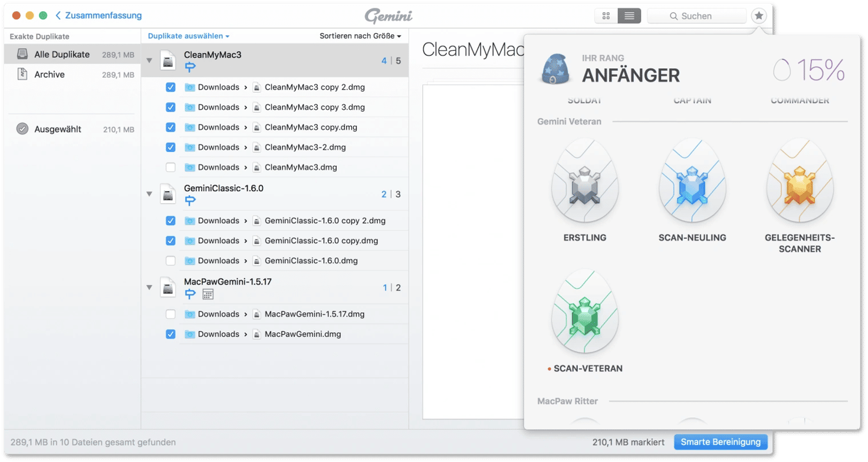Click the MacPawGemini-1.5.17 group dmg icon
The height and width of the screenshot is (462, 868).
pos(168,287)
